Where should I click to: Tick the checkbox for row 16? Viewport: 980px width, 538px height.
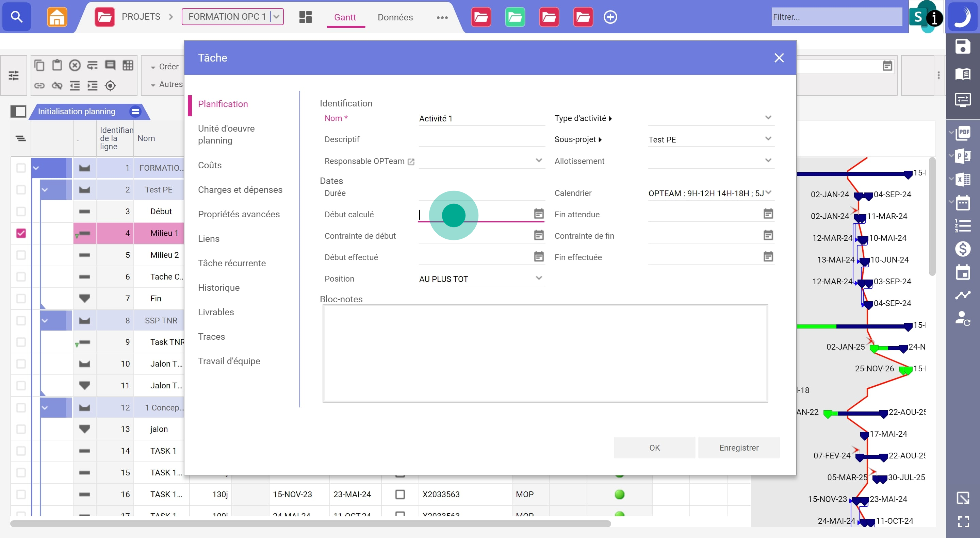coord(21,494)
